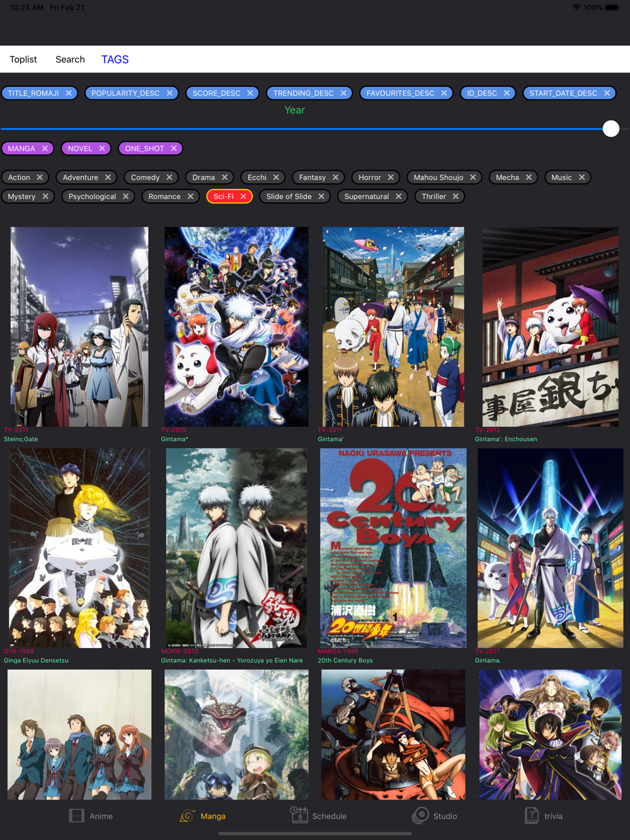Remove ONE_SHOT format chip X icon
Screen dimensions: 630x840
coord(174,149)
